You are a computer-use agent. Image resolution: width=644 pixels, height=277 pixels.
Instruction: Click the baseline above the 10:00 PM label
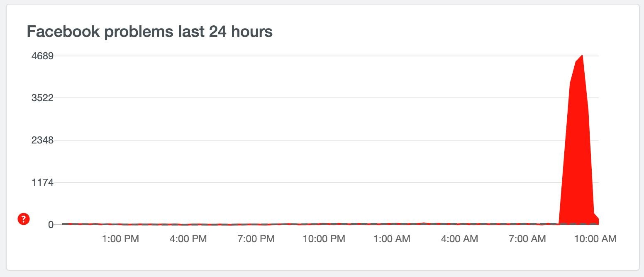click(x=324, y=224)
